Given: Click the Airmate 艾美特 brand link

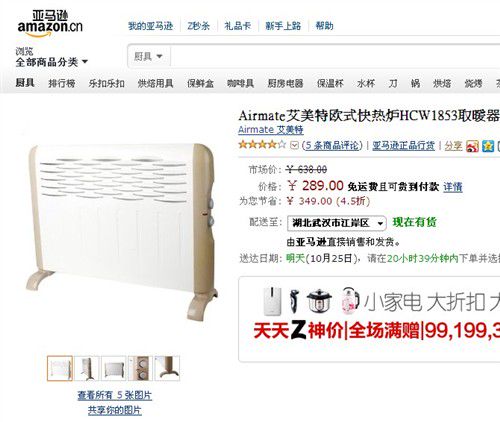Looking at the screenshot, I should click(x=271, y=129).
